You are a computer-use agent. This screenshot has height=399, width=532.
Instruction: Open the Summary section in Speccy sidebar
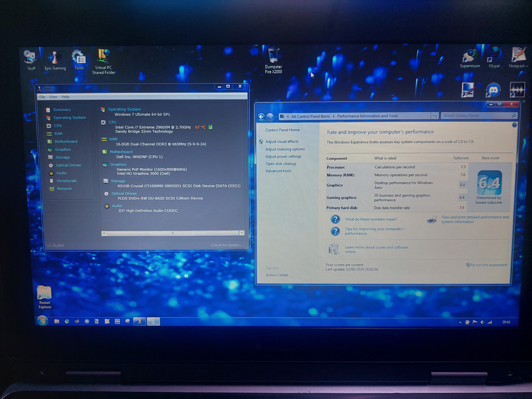point(62,110)
